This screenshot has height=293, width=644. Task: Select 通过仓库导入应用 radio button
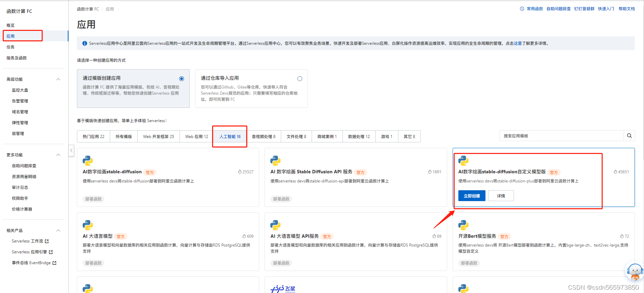point(300,79)
